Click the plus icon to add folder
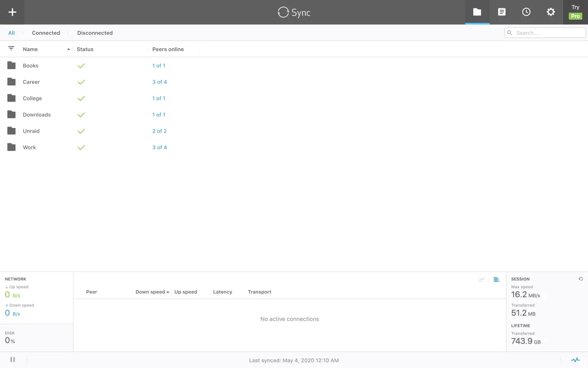588x368 pixels. [12, 12]
